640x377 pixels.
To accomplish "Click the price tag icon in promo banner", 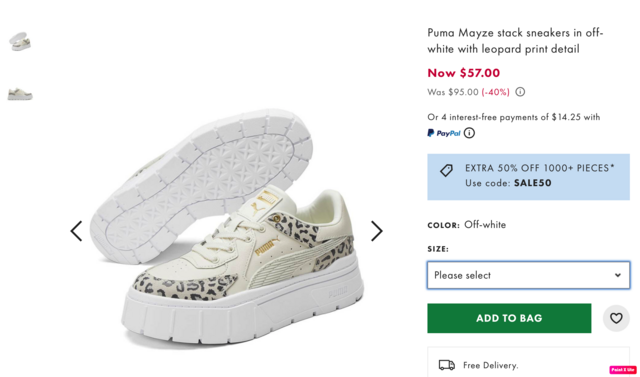I will pyautogui.click(x=446, y=171).
